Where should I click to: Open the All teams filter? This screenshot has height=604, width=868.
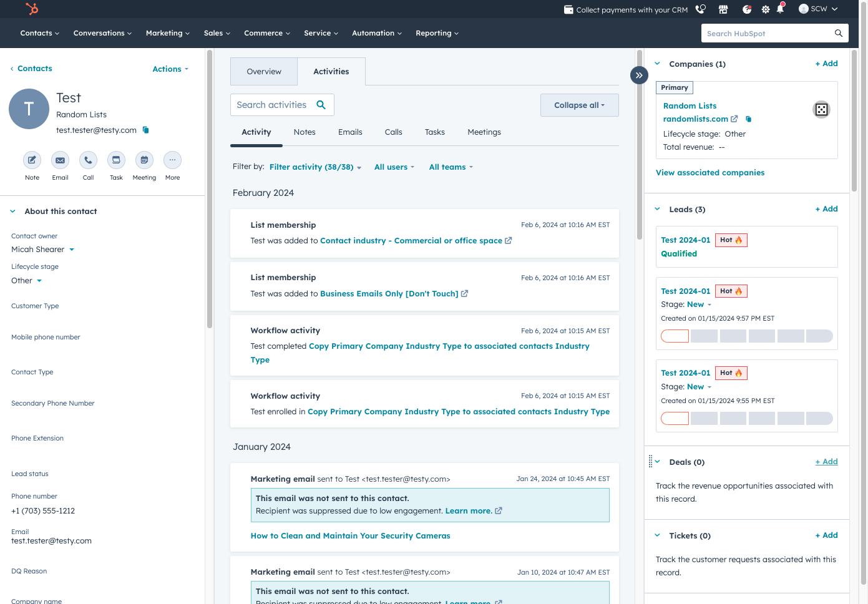451,167
